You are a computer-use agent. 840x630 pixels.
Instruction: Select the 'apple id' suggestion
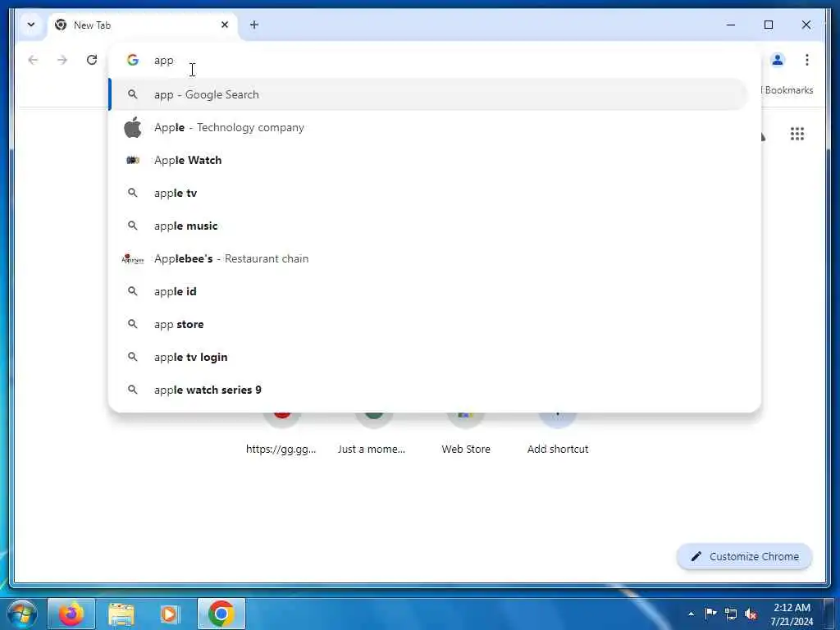coord(427,291)
